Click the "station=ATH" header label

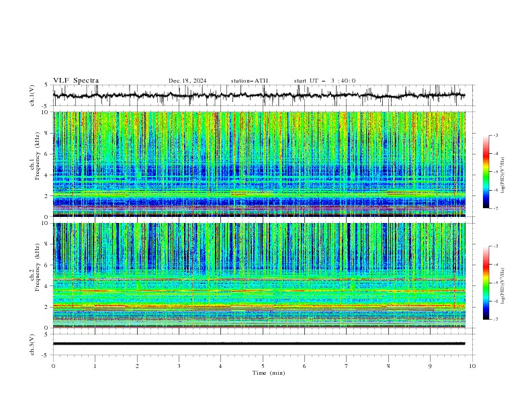click(x=249, y=81)
